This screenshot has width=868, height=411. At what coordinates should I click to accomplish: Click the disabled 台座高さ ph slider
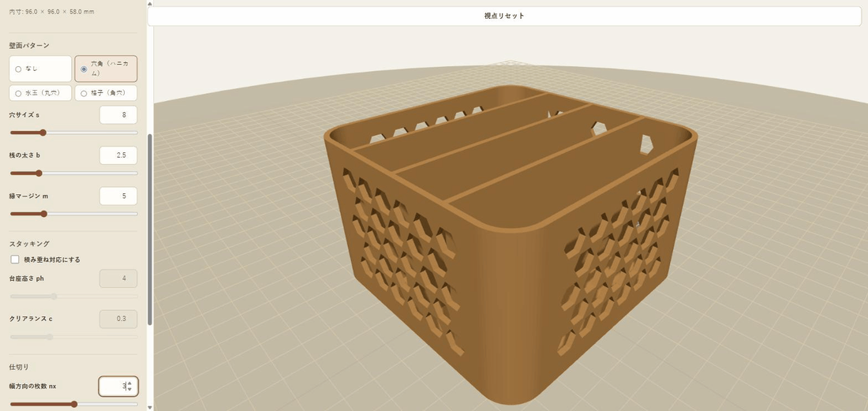coord(73,297)
